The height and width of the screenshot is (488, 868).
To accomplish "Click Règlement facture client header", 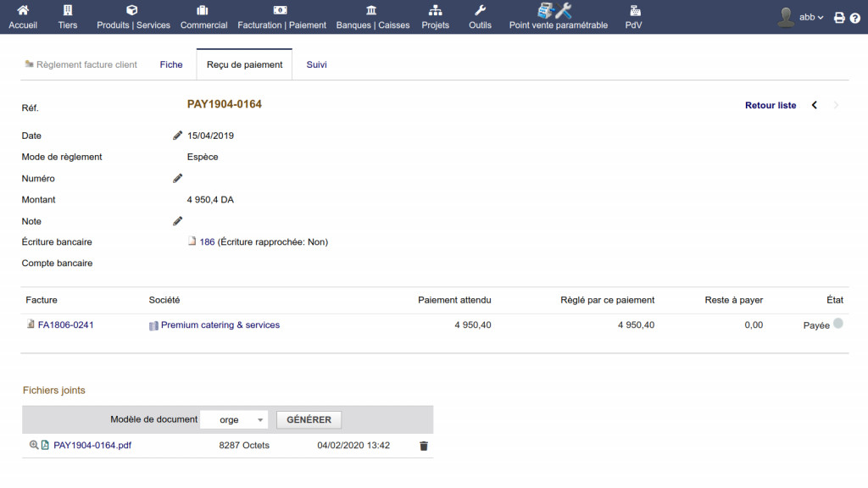I will click(87, 64).
